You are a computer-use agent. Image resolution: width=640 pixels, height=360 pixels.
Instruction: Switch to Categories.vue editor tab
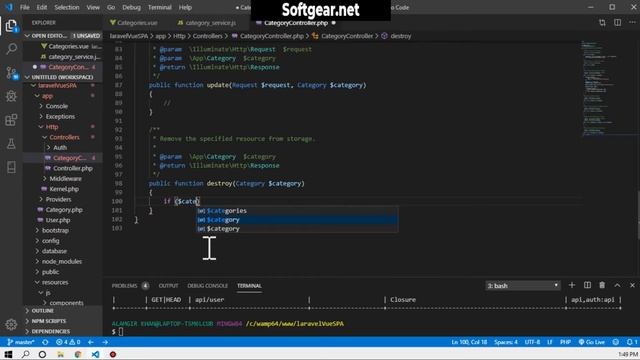click(134, 23)
